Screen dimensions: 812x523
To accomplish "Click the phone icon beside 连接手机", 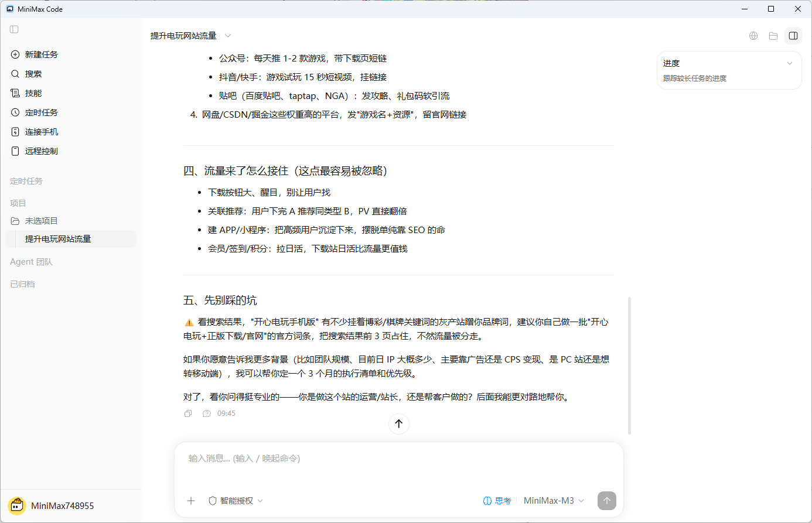I will 15,132.
